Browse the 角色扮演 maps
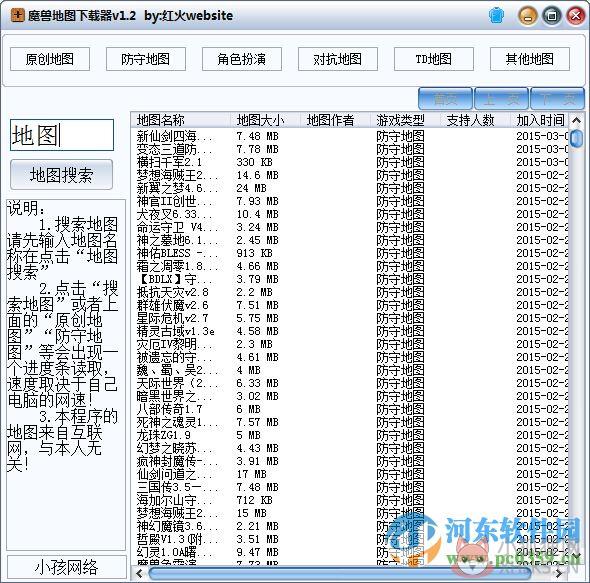 pos(242,59)
